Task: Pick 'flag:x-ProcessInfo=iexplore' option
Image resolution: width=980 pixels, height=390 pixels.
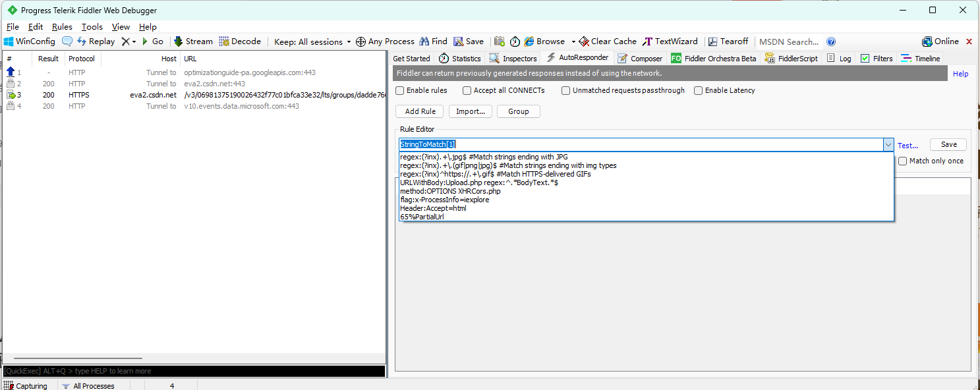Action: [x=646, y=200]
